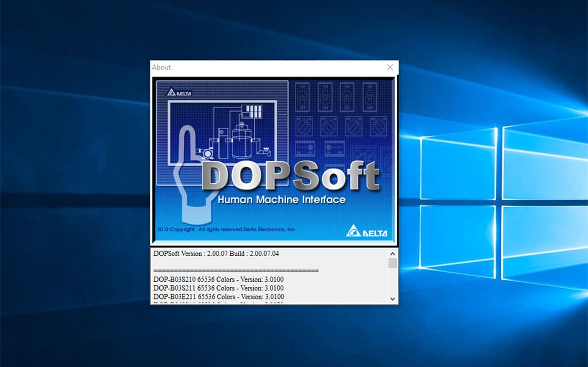Screen dimensions: 588x367
Task: Close the About dialog
Action: 390,68
